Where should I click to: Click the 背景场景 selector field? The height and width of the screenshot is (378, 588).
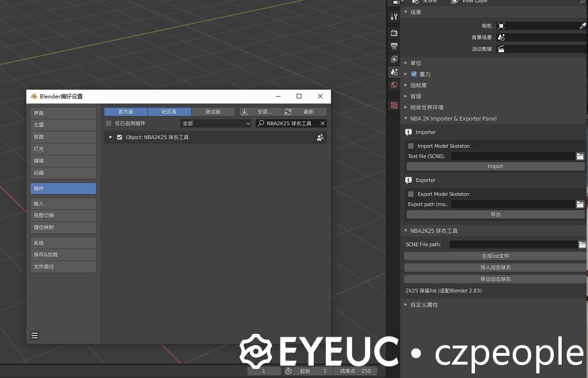point(542,37)
